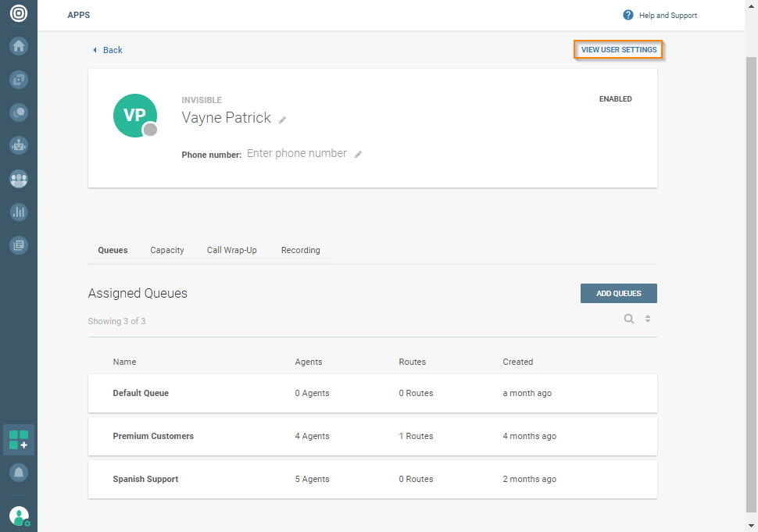The height and width of the screenshot is (532, 758).
Task: Click the ADD QUEUES button
Action: click(x=618, y=293)
